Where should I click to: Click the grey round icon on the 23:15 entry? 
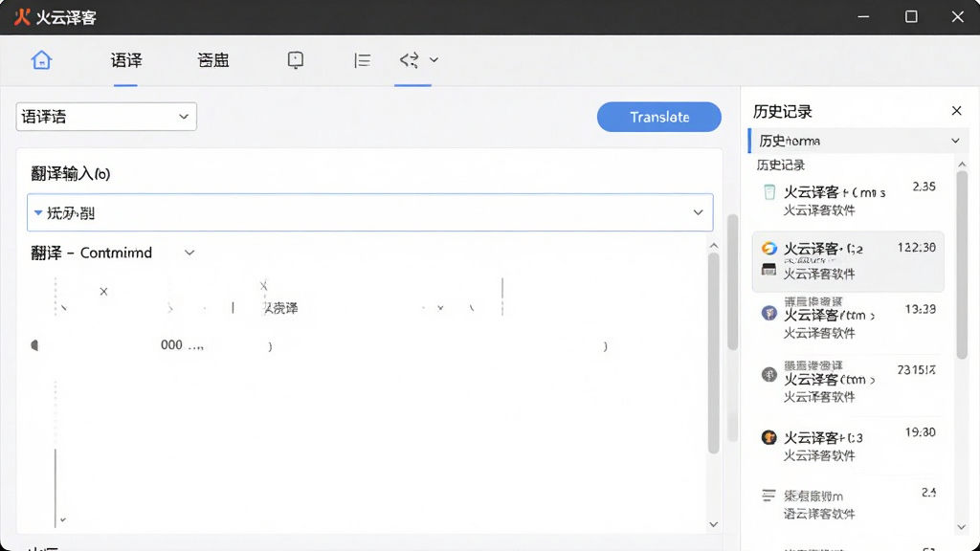(x=769, y=374)
